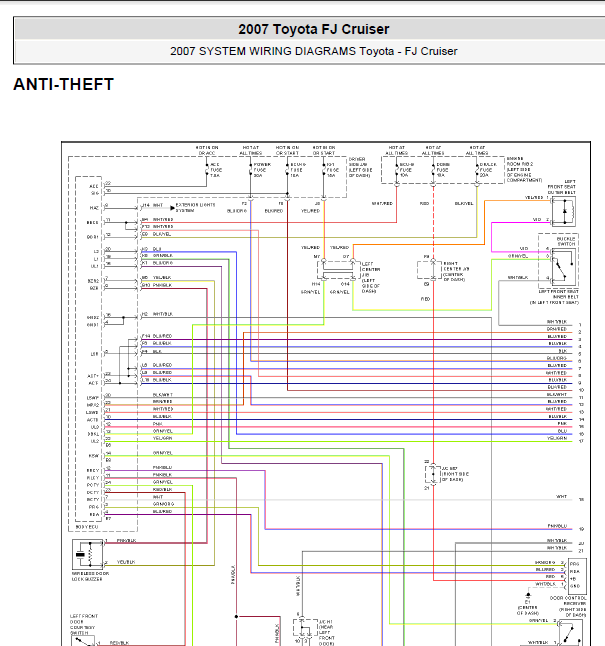Click the 'EXTERIOR LIGHTS SYSTEM' reference label

click(195, 207)
